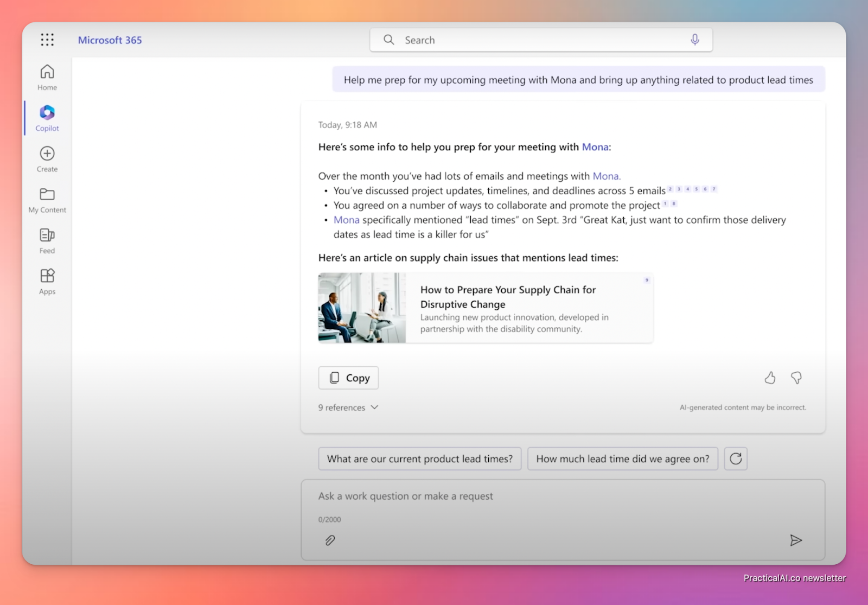The width and height of the screenshot is (868, 605).
Task: Activate voice search microphone icon
Action: pos(695,40)
